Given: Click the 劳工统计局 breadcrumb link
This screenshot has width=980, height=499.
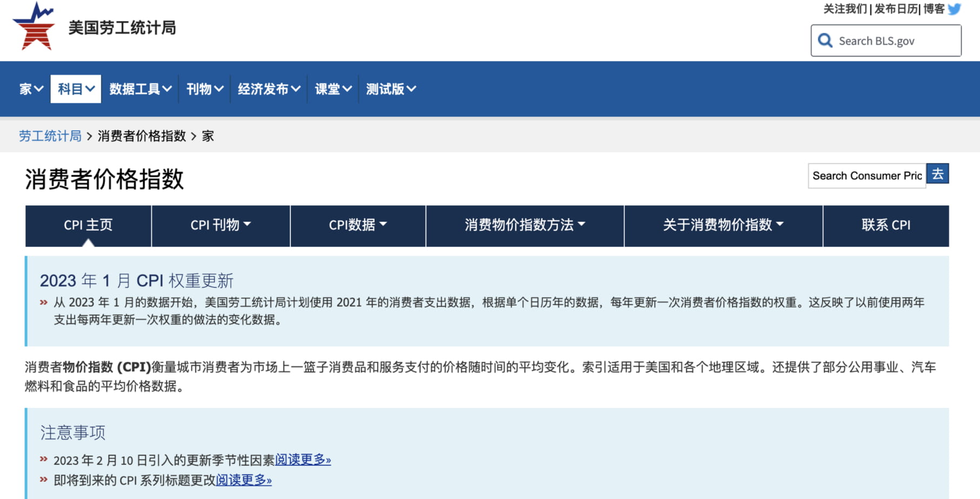Looking at the screenshot, I should [50, 136].
